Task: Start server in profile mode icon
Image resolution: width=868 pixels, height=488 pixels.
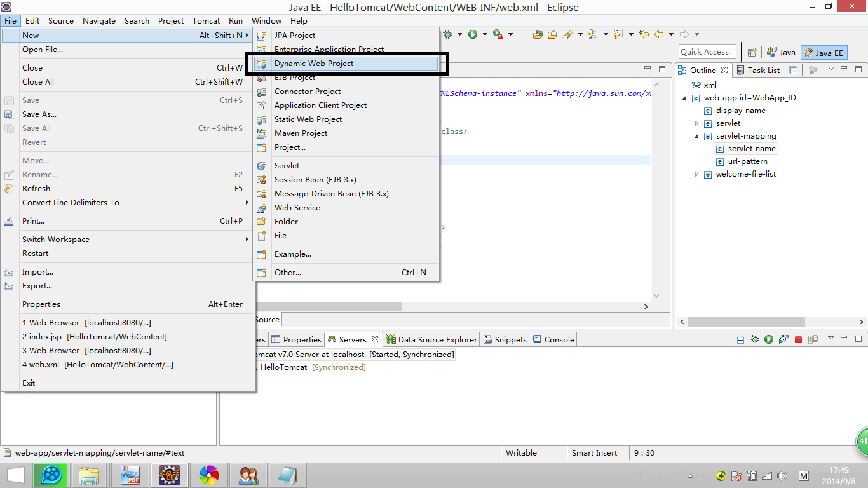Action: (783, 340)
